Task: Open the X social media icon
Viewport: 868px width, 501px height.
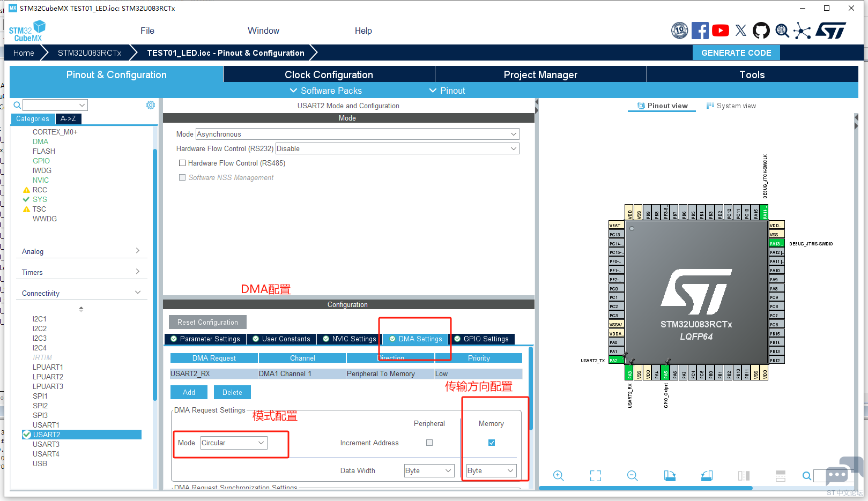Action: tap(740, 31)
